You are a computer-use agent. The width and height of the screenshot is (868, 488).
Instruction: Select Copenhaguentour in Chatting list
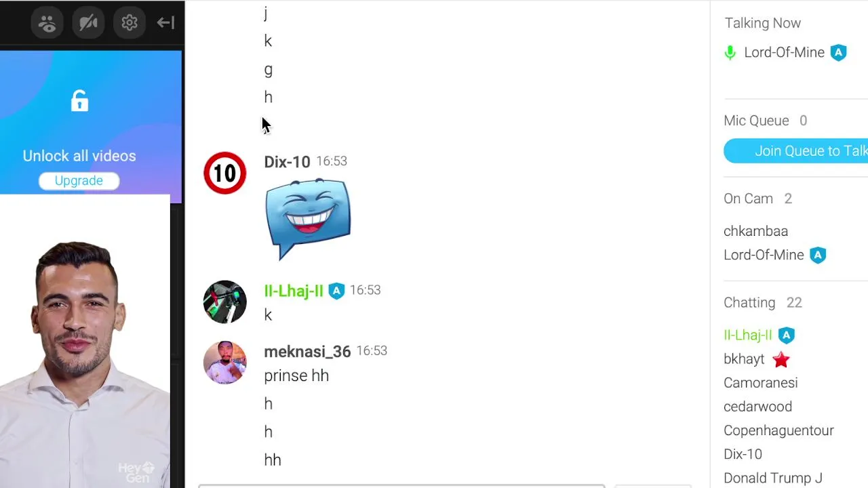point(778,430)
